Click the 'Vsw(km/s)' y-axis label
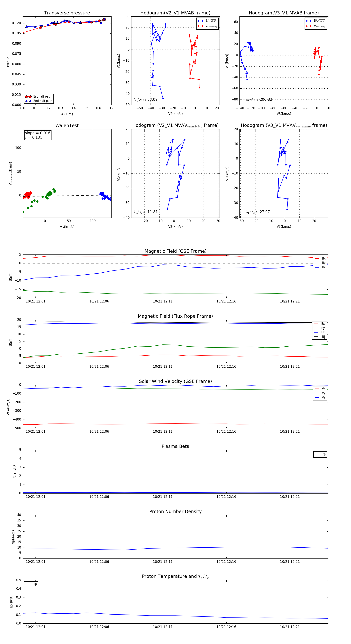This screenshot has width=351, height=644. (8, 407)
